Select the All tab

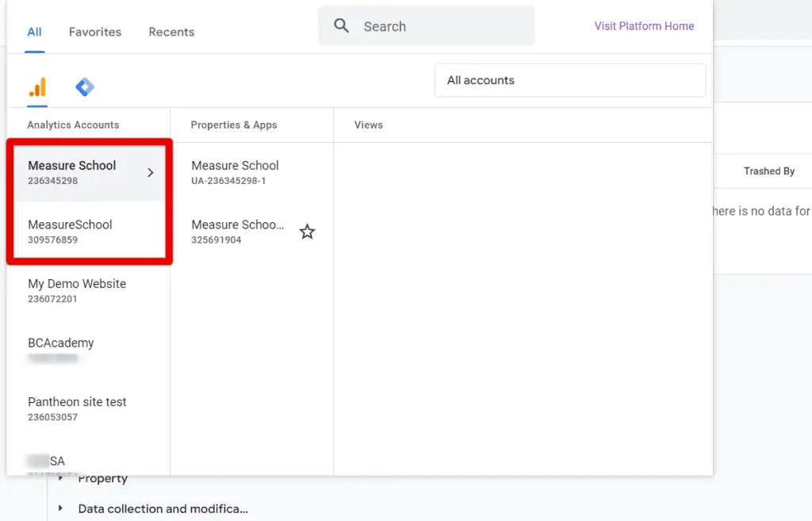[x=35, y=32]
